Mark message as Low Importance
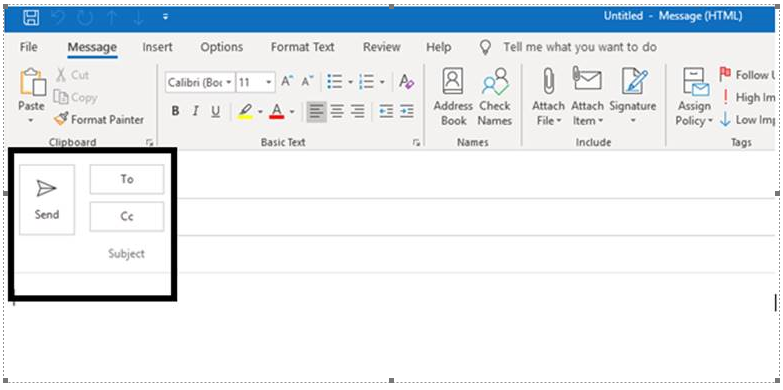 (x=748, y=120)
